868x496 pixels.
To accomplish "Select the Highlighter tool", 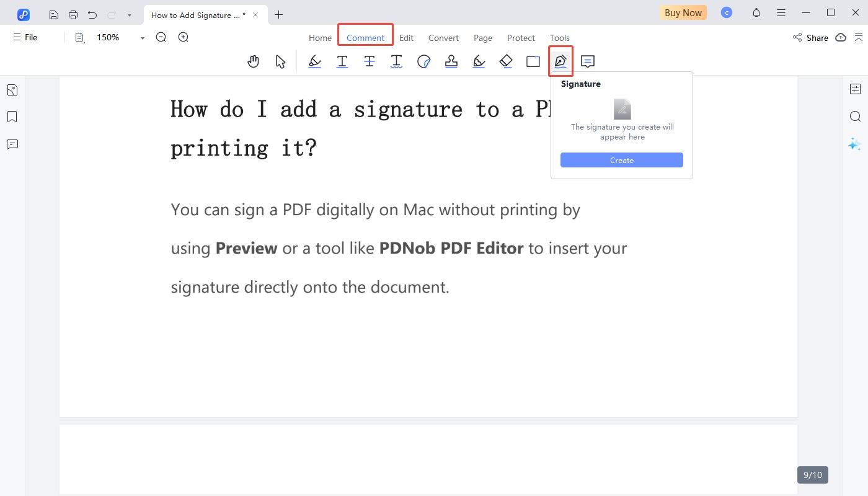I will [314, 61].
